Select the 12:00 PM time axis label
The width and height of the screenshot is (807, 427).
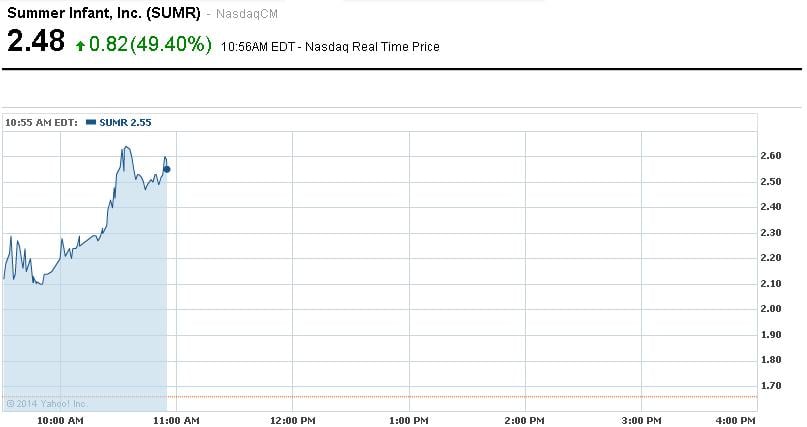click(x=292, y=420)
